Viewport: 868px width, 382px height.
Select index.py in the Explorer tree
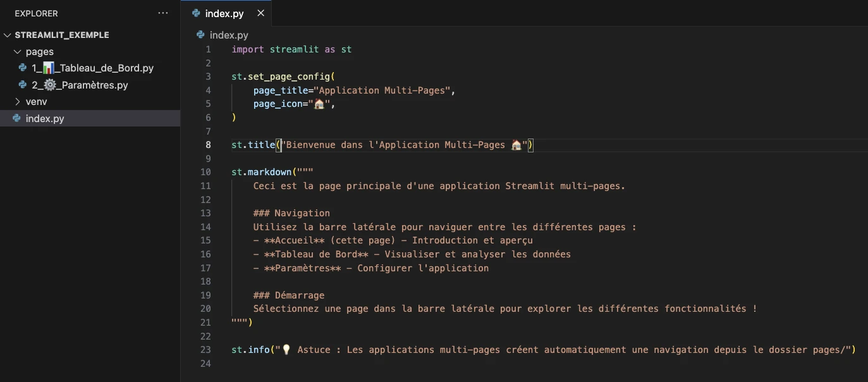click(x=45, y=118)
